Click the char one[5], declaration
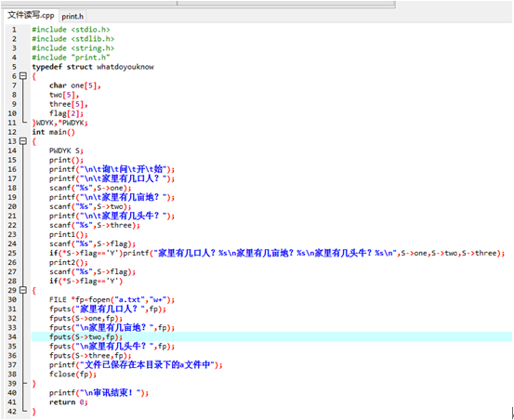This screenshot has height=420, width=514. [x=75, y=85]
